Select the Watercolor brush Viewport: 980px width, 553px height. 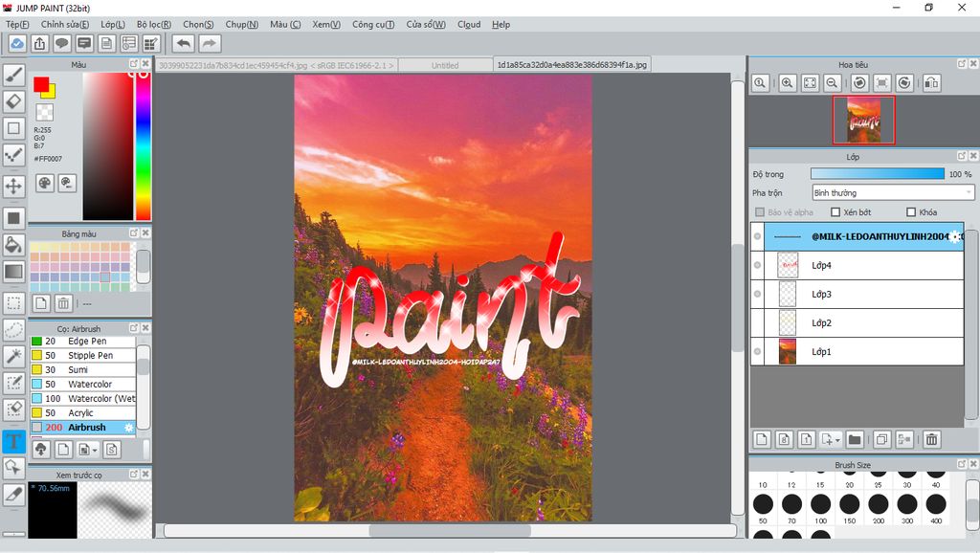pos(82,385)
